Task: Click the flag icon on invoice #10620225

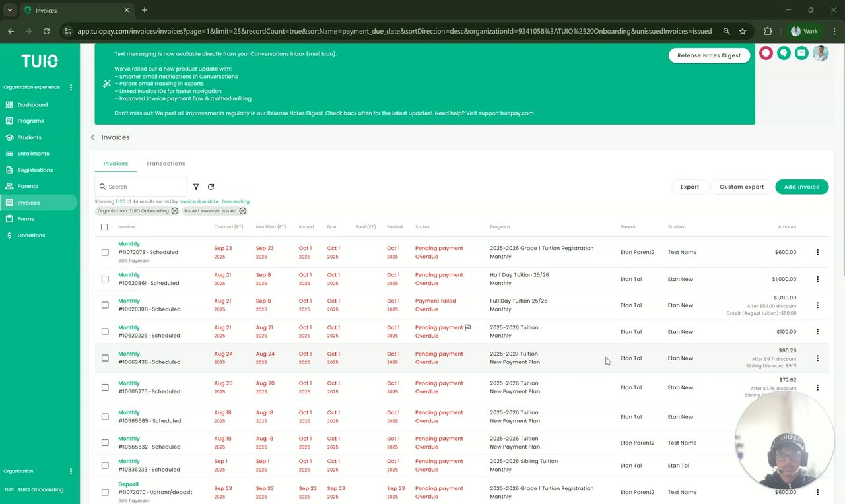Action: click(468, 327)
